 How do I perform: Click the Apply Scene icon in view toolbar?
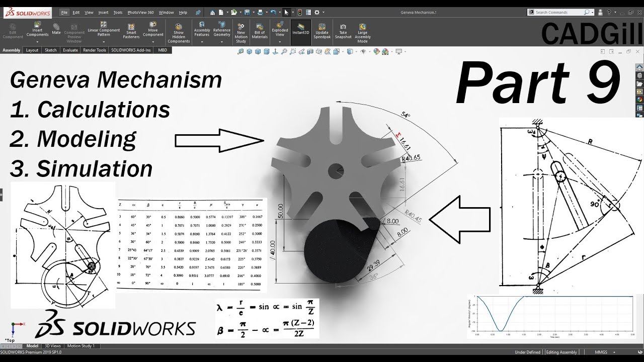click(385, 51)
